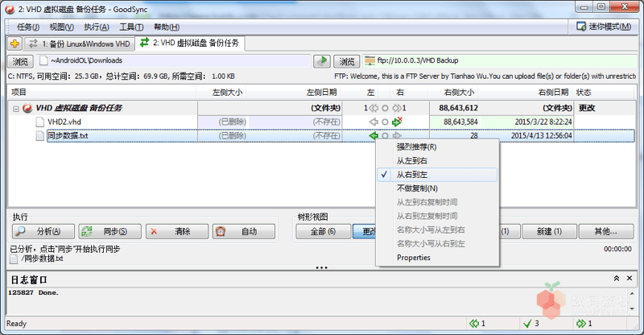This screenshot has width=644, height=335.
Task: Click the log window scrollbar down arrow
Action: click(633, 308)
